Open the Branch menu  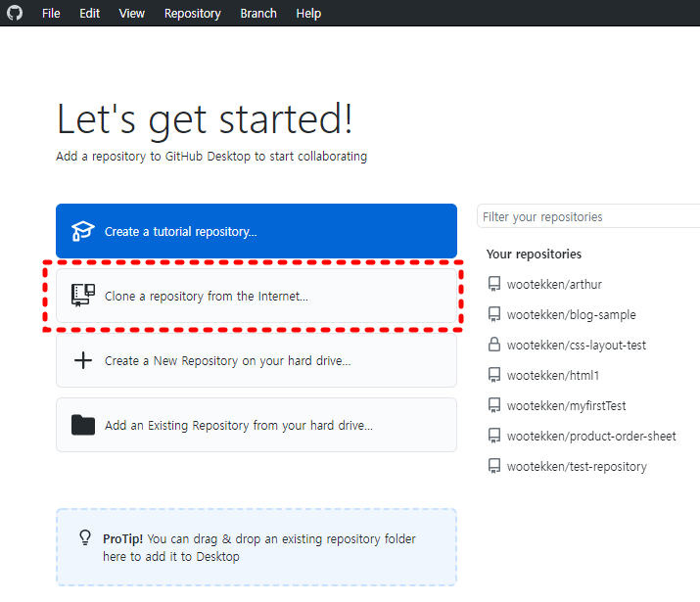[258, 14]
